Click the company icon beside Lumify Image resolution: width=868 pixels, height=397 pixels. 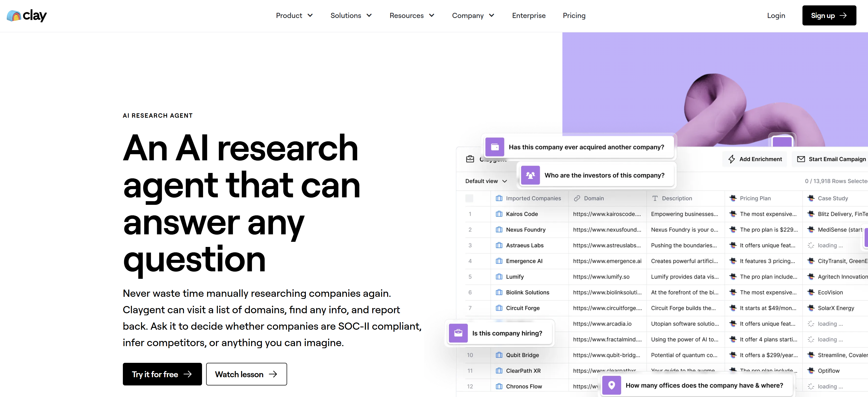[x=499, y=276]
